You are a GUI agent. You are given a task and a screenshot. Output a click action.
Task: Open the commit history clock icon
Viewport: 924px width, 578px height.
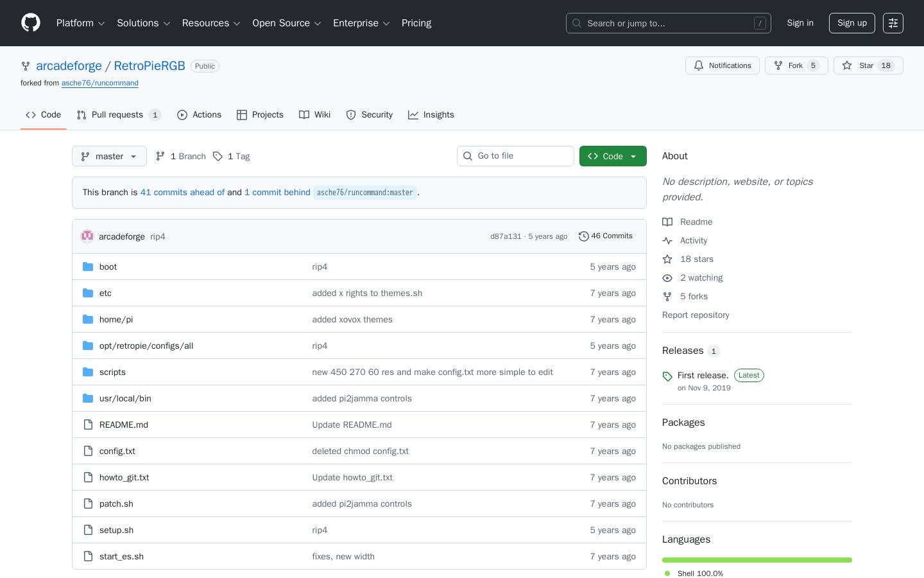point(583,236)
